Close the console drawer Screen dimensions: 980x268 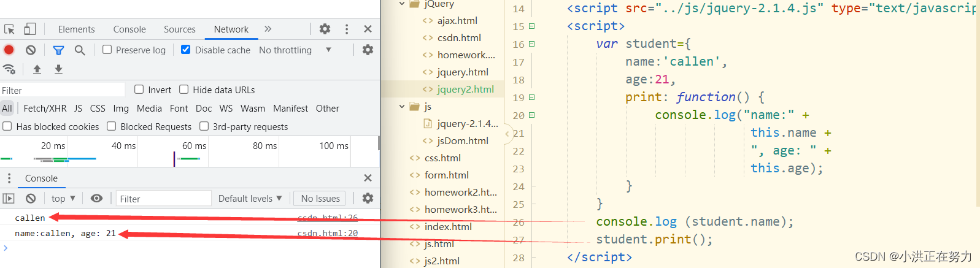click(368, 178)
